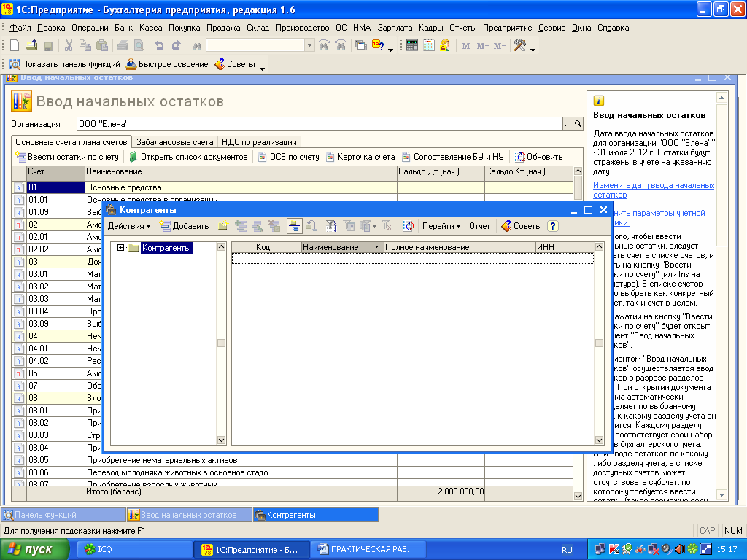Screen dimensions: 747x560
Task: Click Обновить button
Action: 539,157
